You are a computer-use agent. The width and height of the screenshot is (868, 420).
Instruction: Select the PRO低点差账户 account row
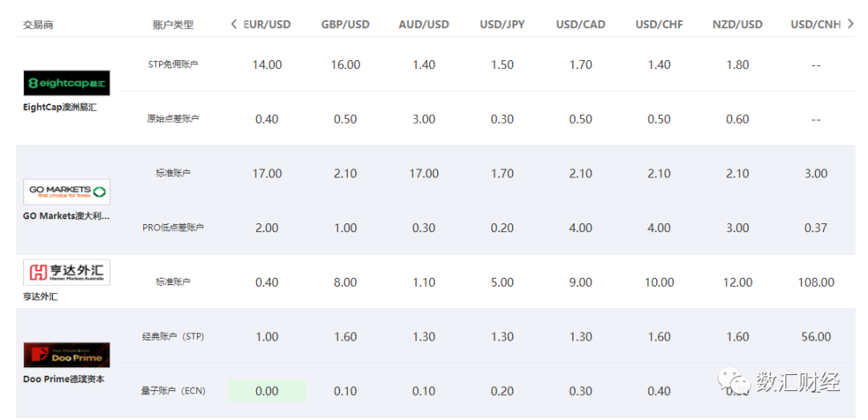pos(173,227)
